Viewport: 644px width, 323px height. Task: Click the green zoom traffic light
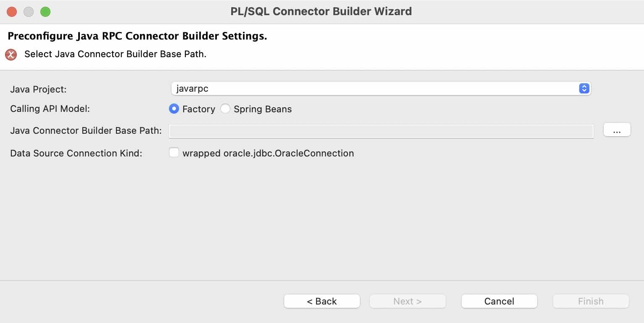[45, 12]
